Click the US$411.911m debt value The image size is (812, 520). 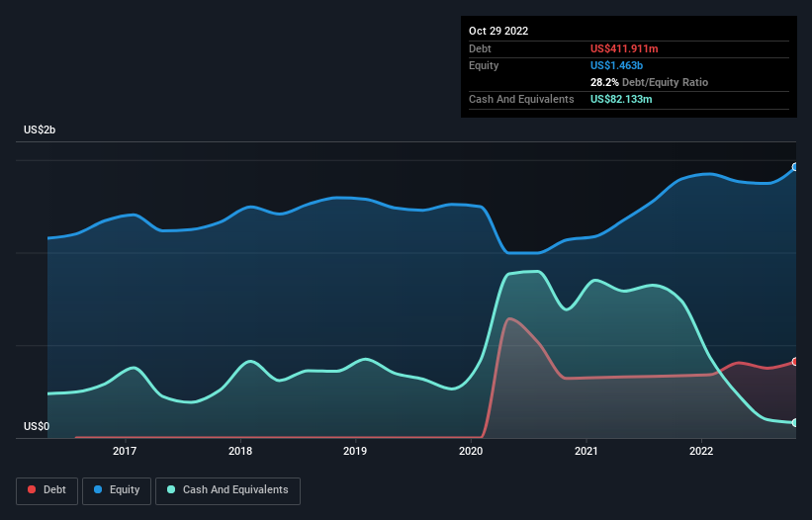[x=624, y=48]
